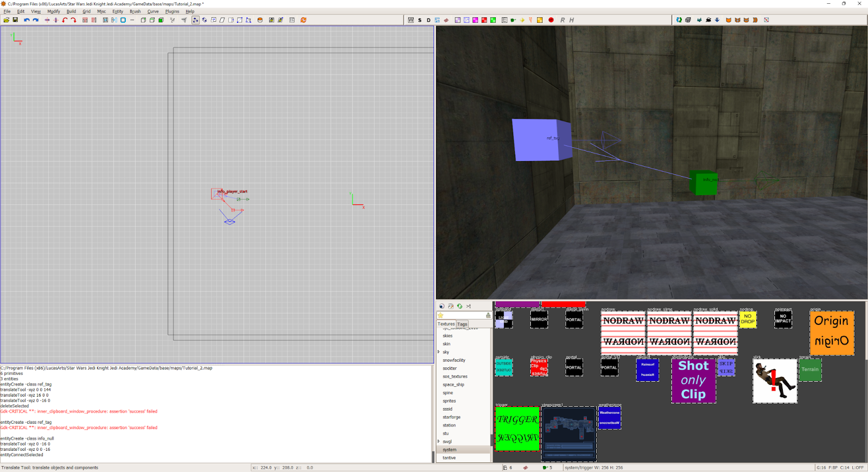Image resolution: width=868 pixels, height=472 pixels.
Task: Switch to the Tags tab
Action: (462, 324)
